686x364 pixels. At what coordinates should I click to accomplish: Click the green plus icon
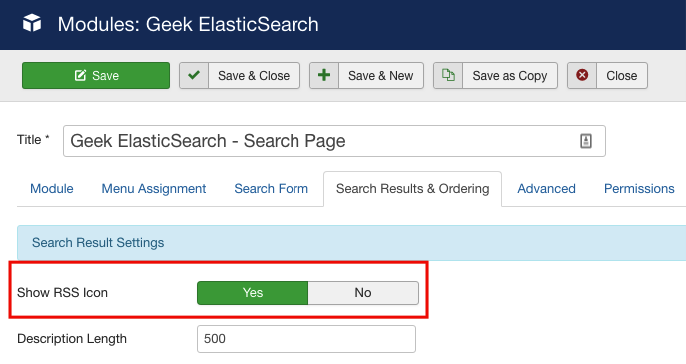pyautogui.click(x=324, y=75)
